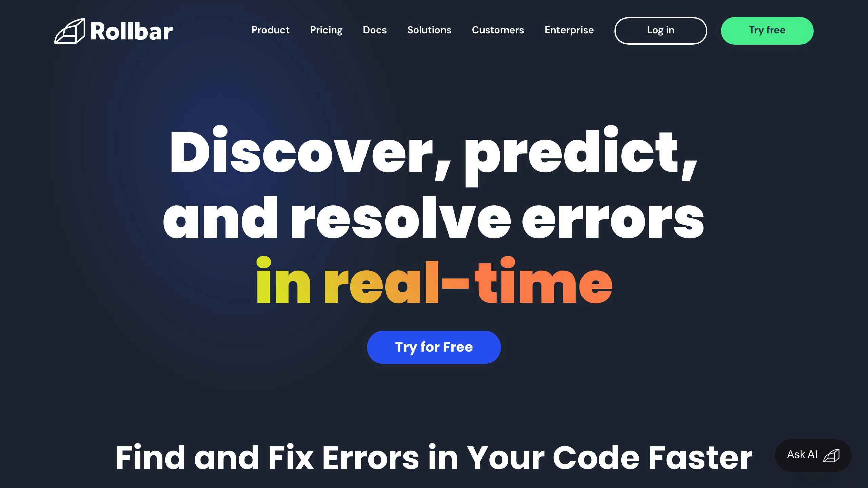Click the navigation bar area
Image resolution: width=868 pixels, height=488 pixels.
coord(434,30)
